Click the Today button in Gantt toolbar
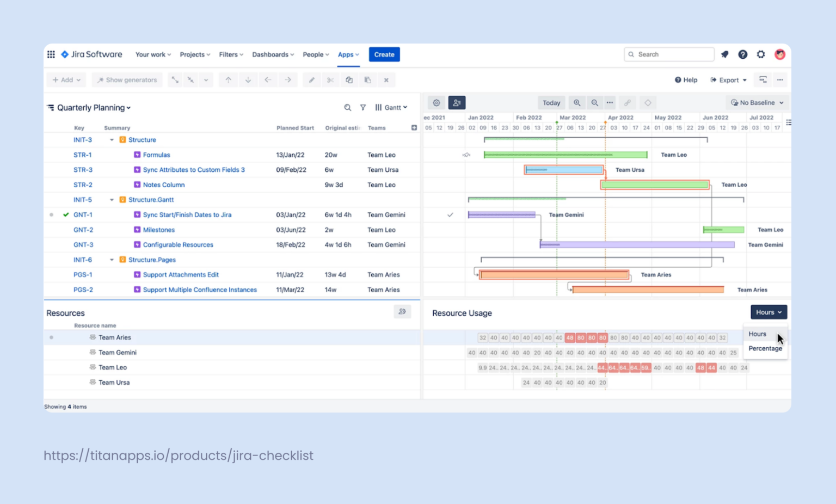 pyautogui.click(x=551, y=102)
